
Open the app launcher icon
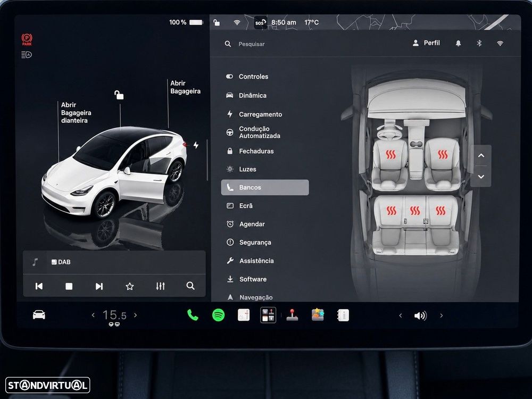point(268,315)
